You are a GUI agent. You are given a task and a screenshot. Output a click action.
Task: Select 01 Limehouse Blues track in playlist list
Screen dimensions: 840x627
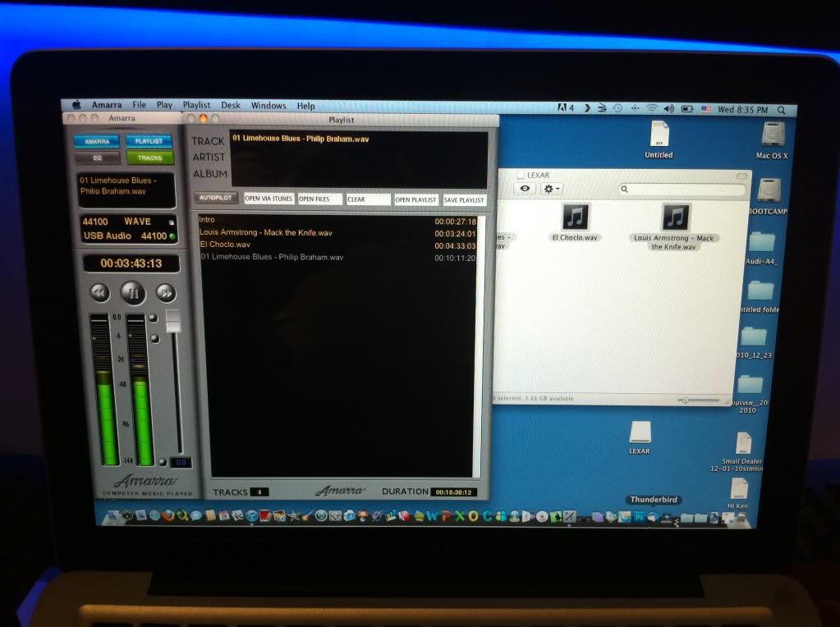coord(337,257)
